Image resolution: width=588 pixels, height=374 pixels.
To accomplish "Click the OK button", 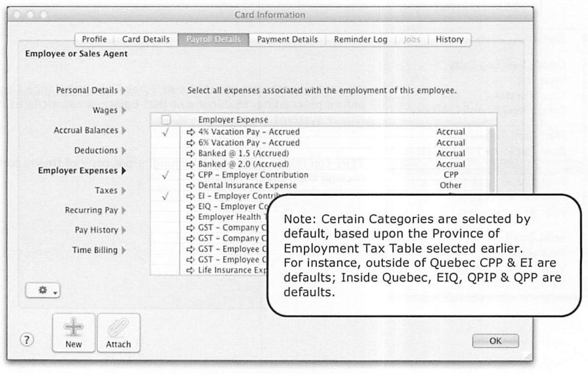I will click(x=495, y=341).
